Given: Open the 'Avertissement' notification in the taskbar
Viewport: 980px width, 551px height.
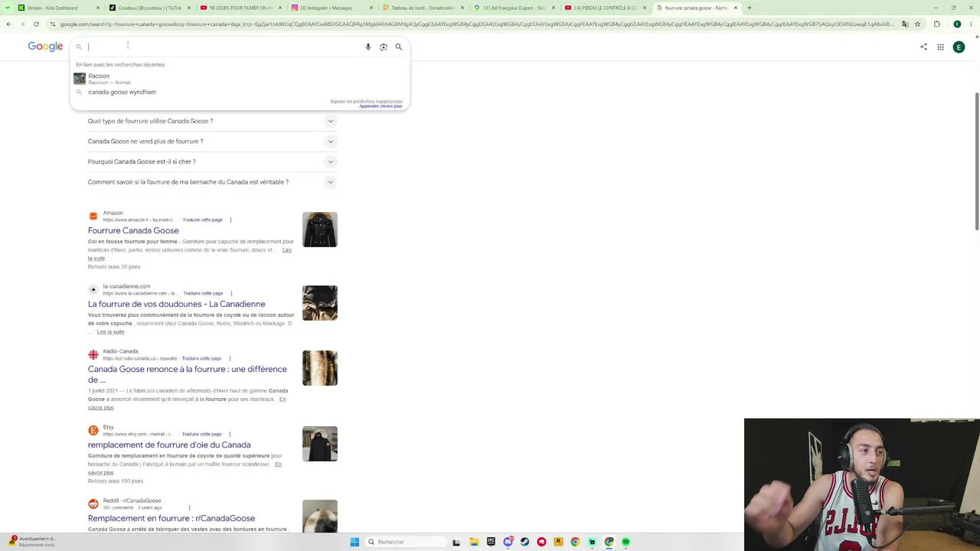Looking at the screenshot, I should pos(31,542).
